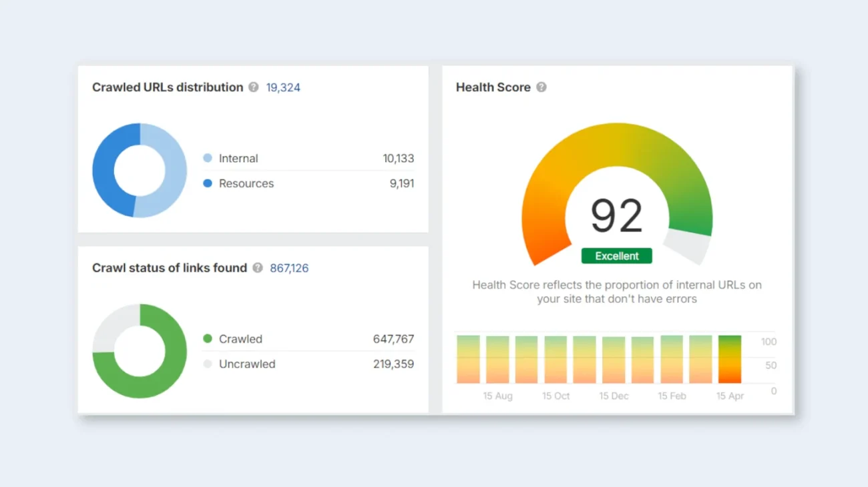Click the Health Score heading
This screenshot has width=868, height=487.
pos(493,87)
